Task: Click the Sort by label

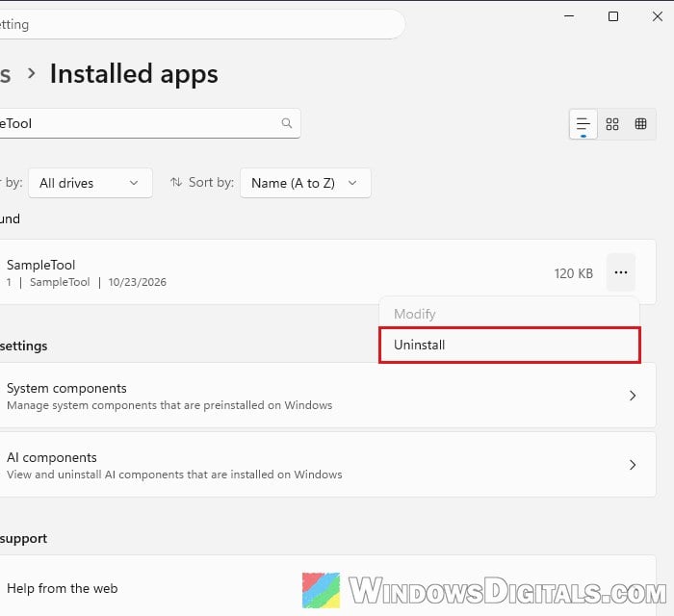Action: point(211,182)
